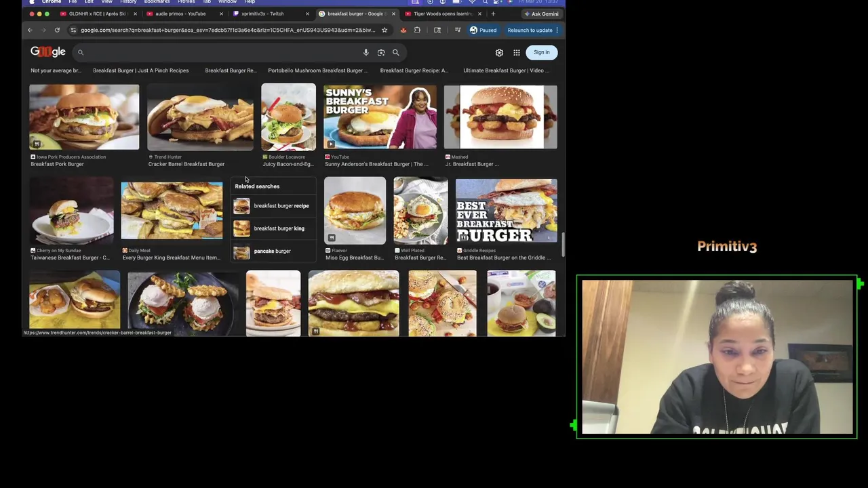Viewport: 868px width, 488px height.
Task: Open Well Plated Breakfast Burger image
Action: coord(420,211)
